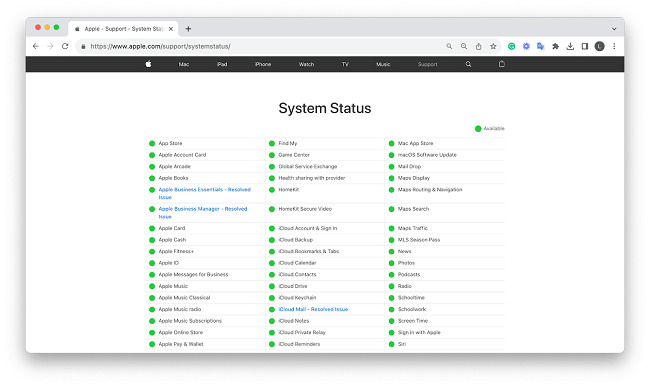
Task: Click the green status dot beside App Store
Action: tap(152, 143)
